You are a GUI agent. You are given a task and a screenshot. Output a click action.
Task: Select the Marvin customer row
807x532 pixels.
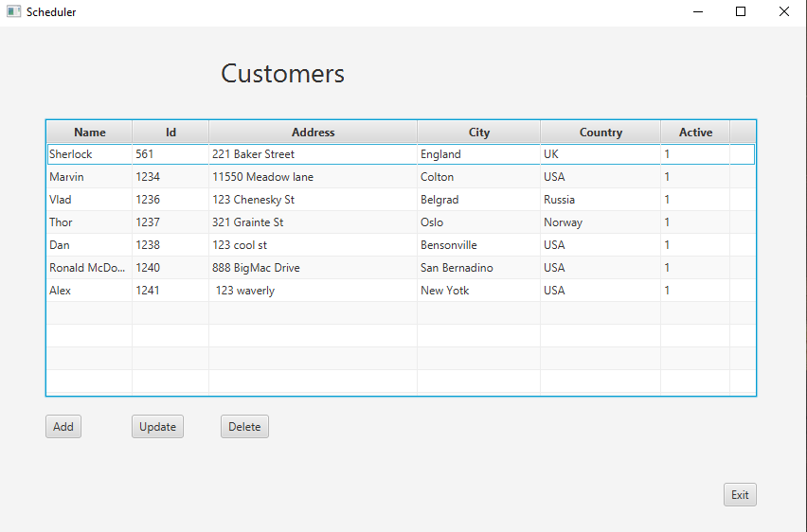click(x=401, y=177)
